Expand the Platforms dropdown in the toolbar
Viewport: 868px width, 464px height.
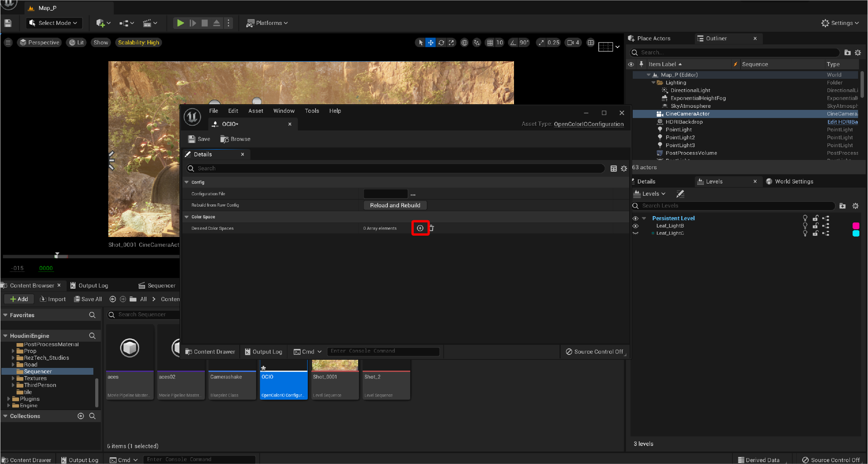point(267,23)
